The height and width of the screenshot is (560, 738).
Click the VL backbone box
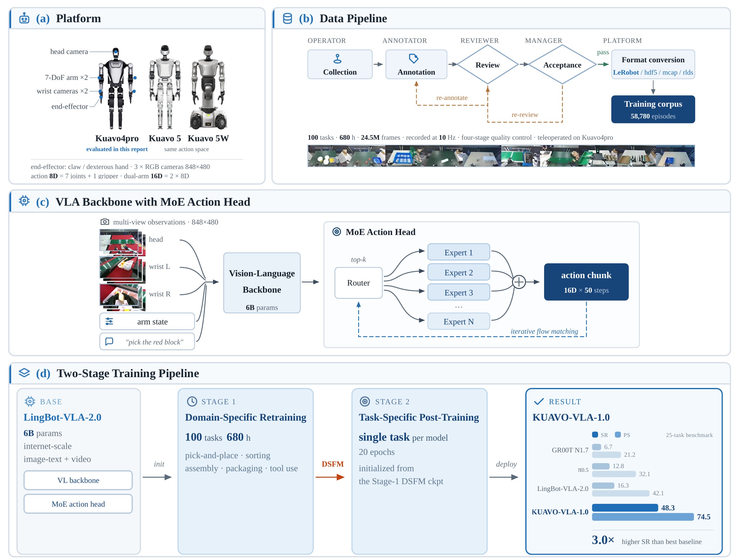pyautogui.click(x=78, y=480)
